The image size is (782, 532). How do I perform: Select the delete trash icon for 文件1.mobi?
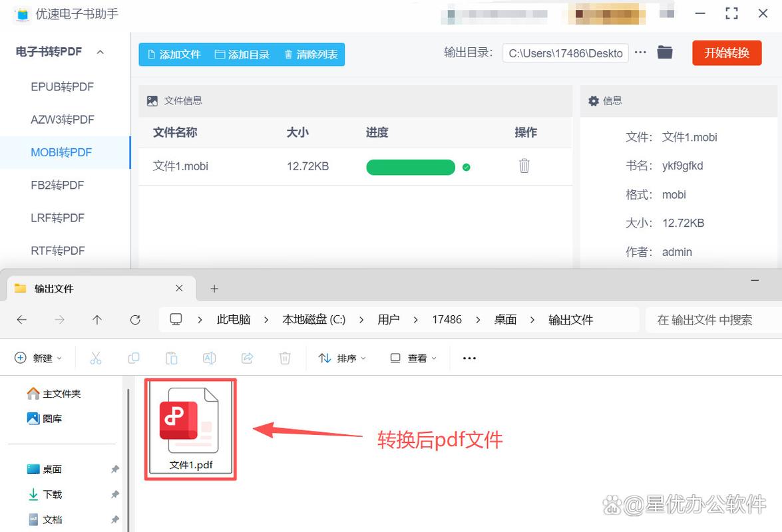(x=524, y=166)
